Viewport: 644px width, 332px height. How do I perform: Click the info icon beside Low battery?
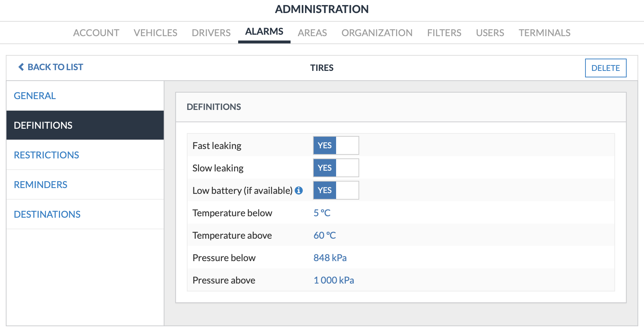(x=299, y=191)
